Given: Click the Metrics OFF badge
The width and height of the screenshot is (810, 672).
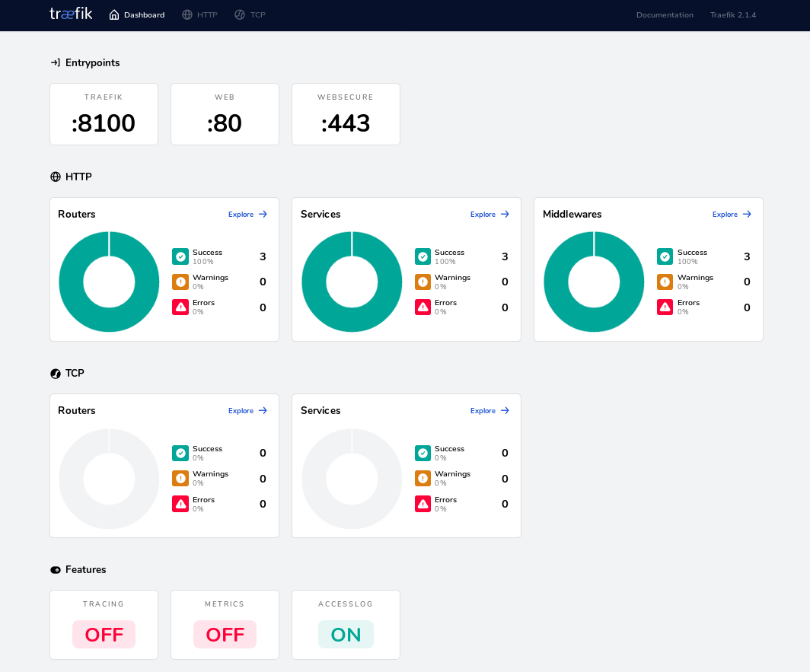Looking at the screenshot, I should pyautogui.click(x=225, y=634).
